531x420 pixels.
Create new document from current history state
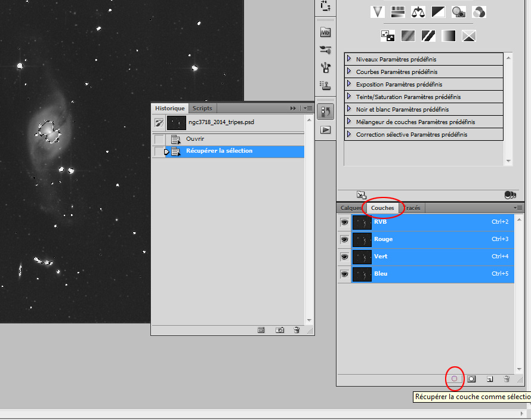click(x=261, y=330)
